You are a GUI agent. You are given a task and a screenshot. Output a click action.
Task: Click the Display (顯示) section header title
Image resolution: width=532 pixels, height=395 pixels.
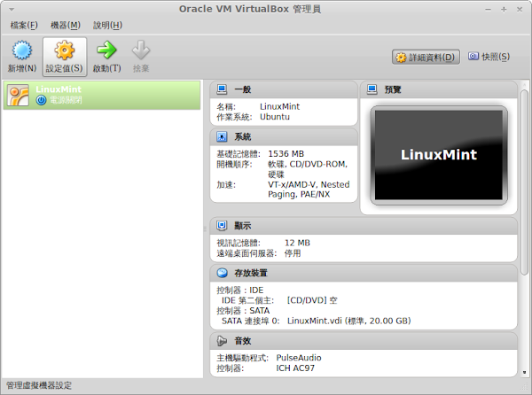(243, 226)
